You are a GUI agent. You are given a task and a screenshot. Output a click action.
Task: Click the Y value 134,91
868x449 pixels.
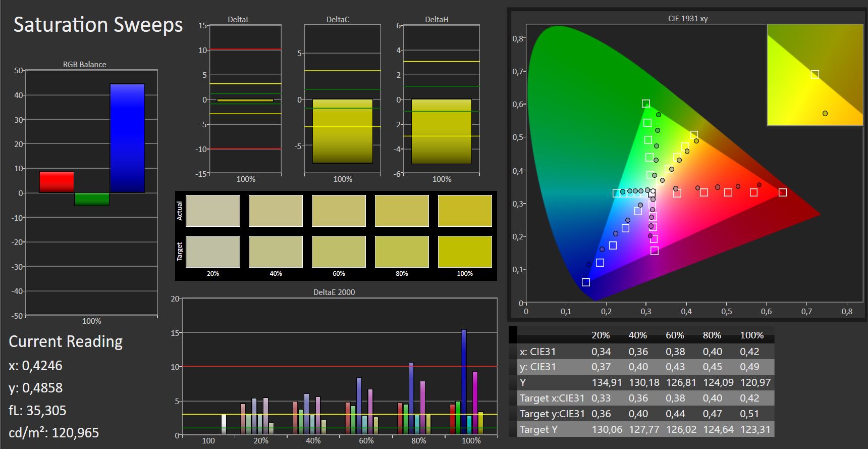(607, 382)
